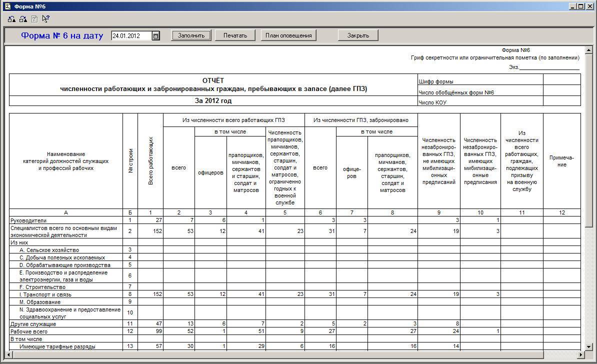Select the I. Транспорт и связь row

45,294
